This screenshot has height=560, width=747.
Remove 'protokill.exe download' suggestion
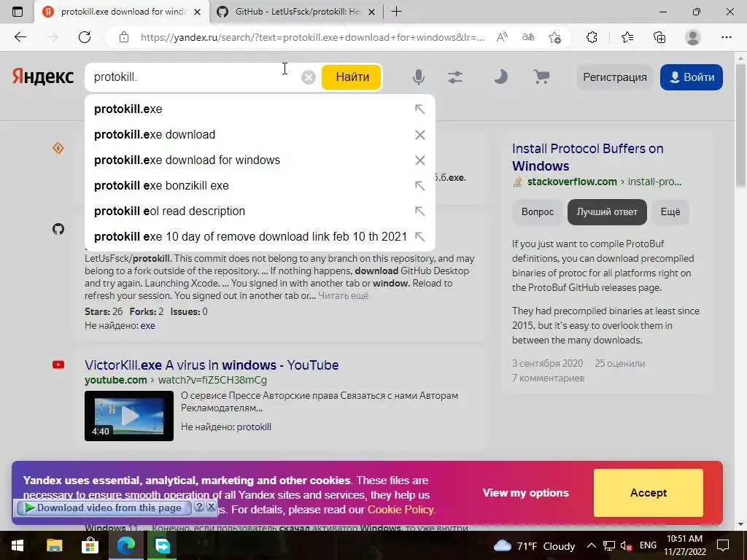coord(419,135)
